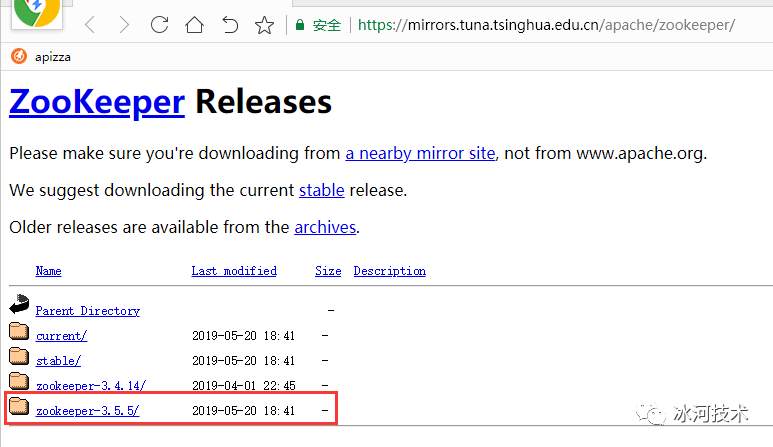Image resolution: width=773 pixels, height=447 pixels.
Task: Open the stable/ directory link
Action: click(x=58, y=361)
